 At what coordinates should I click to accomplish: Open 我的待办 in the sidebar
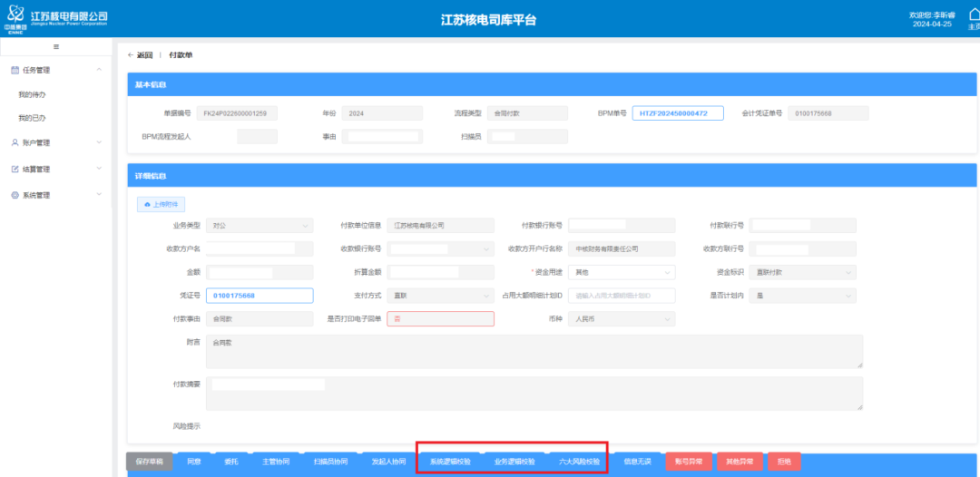[32, 94]
